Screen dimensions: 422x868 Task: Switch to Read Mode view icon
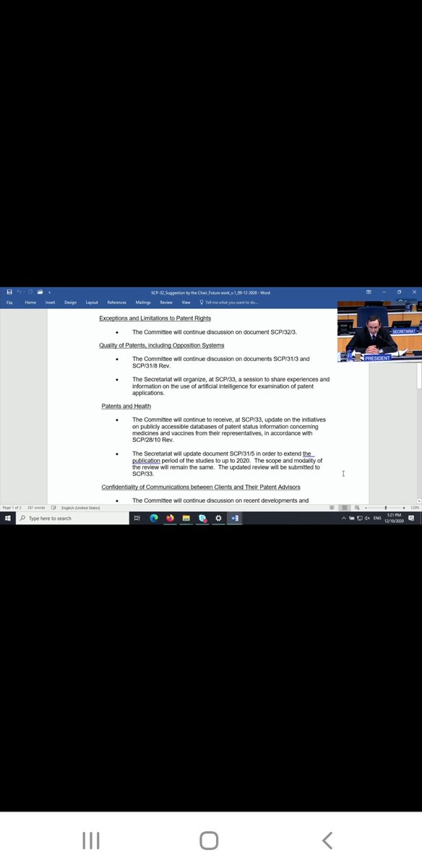[x=332, y=508]
